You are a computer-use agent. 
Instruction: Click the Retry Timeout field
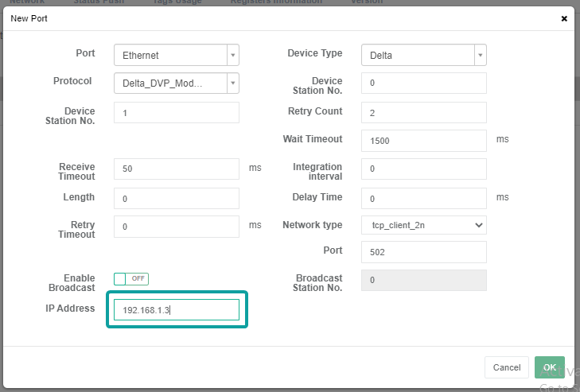(x=176, y=227)
